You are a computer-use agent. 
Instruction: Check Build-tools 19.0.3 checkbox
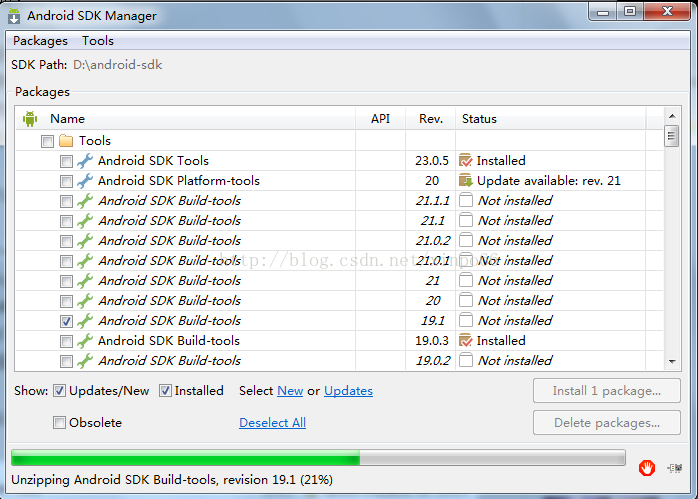66,341
